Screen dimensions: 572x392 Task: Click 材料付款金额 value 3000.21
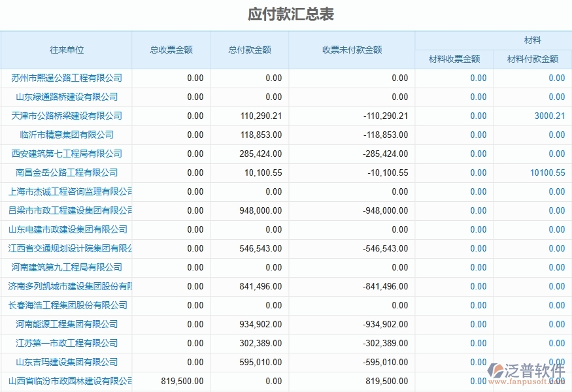(550, 116)
